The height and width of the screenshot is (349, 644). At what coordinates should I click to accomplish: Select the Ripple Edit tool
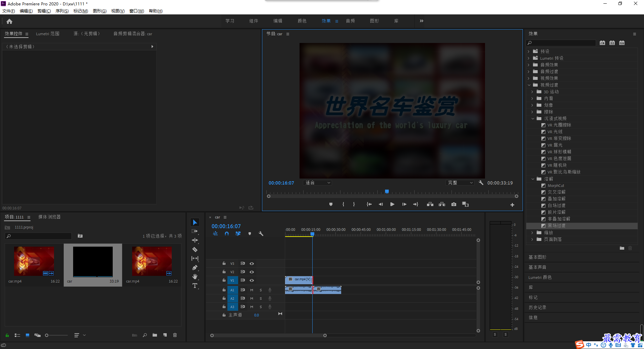click(x=195, y=240)
